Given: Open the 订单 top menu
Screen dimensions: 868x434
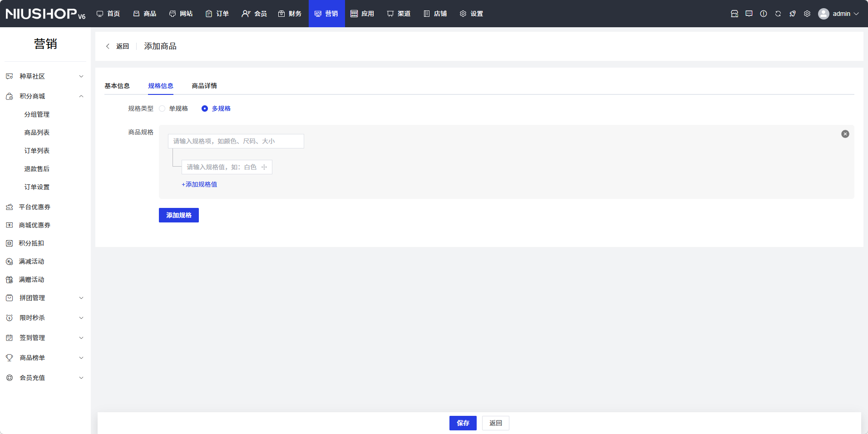Looking at the screenshot, I should pos(218,14).
